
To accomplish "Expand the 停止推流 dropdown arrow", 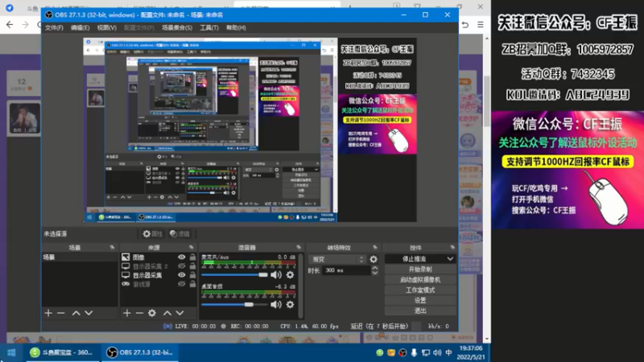I will (450, 259).
